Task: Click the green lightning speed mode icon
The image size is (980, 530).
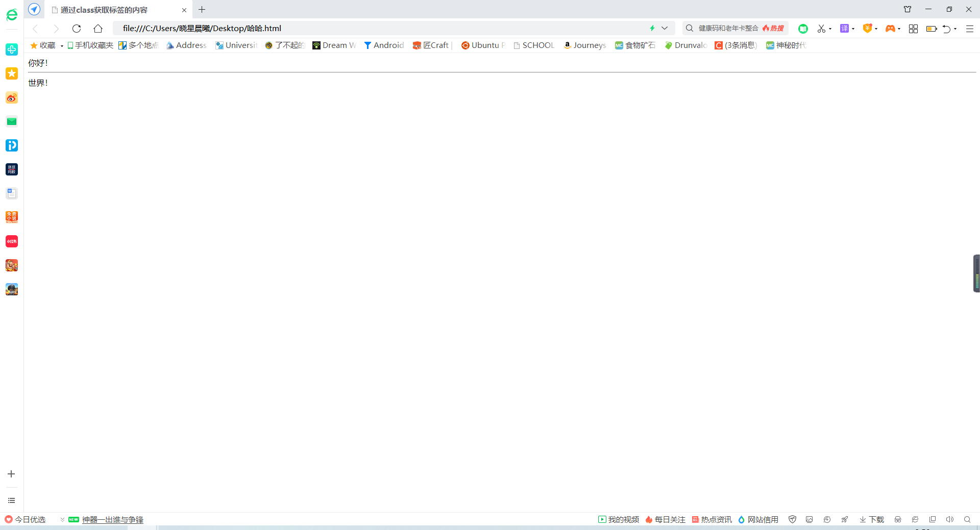Action: click(x=652, y=28)
